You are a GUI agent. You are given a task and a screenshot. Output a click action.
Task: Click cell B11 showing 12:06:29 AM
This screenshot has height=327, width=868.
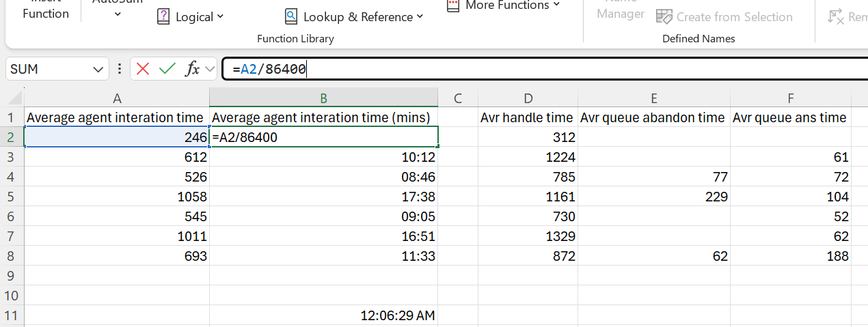point(324,315)
